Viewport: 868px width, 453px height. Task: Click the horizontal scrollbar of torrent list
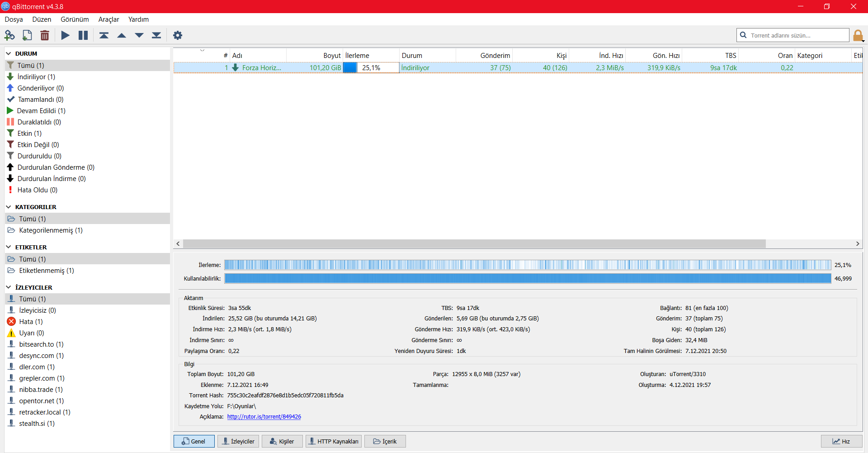point(474,243)
